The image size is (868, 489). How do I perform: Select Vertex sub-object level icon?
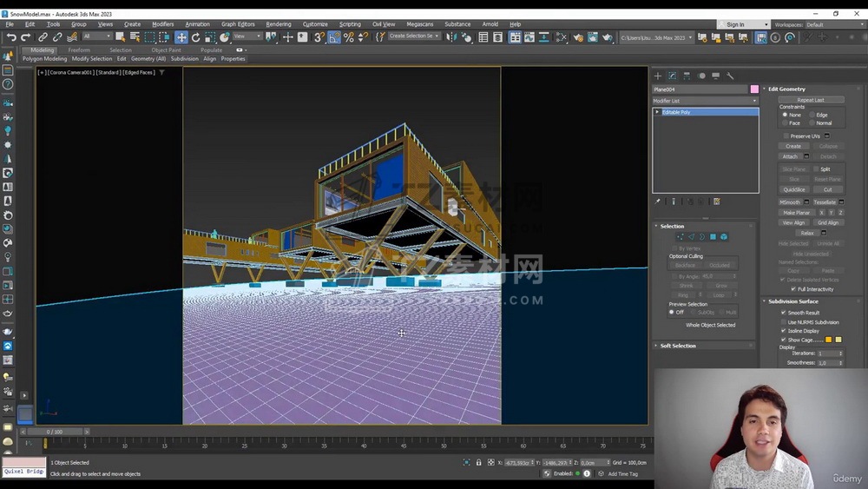[x=679, y=236]
